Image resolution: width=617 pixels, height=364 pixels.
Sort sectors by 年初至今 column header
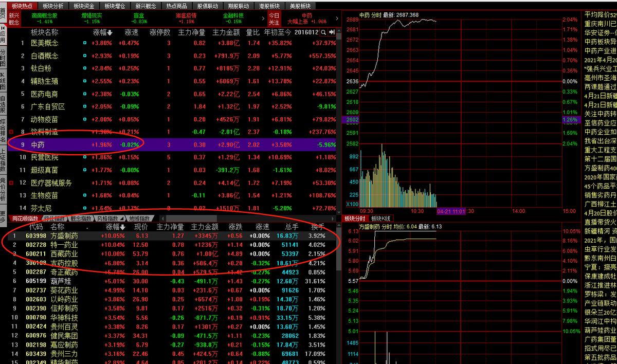coord(277,32)
